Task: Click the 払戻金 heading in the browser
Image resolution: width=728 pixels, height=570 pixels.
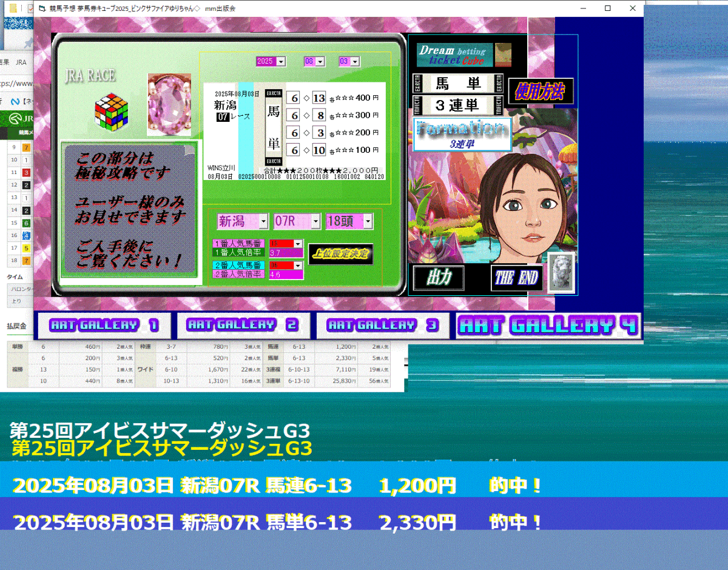Action: [x=17, y=326]
